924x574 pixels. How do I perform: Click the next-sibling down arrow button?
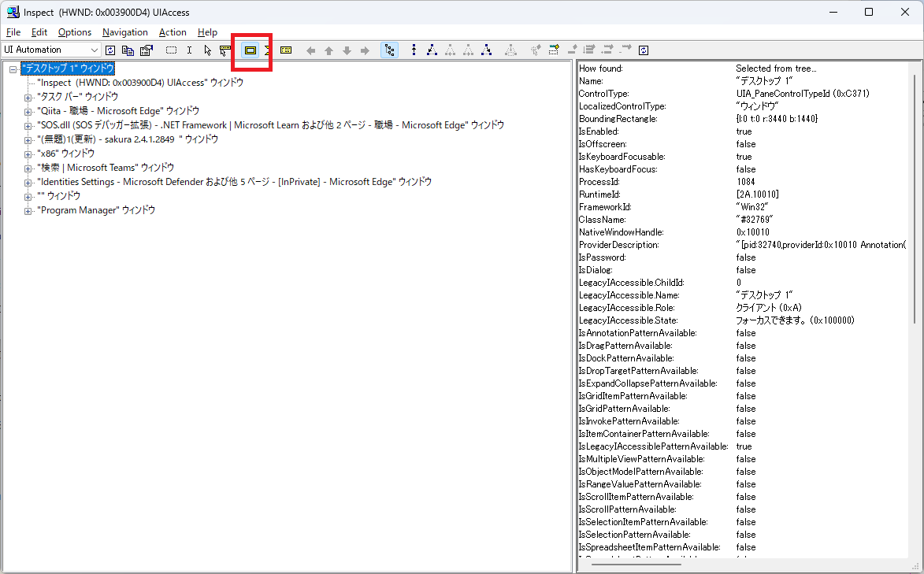(347, 50)
